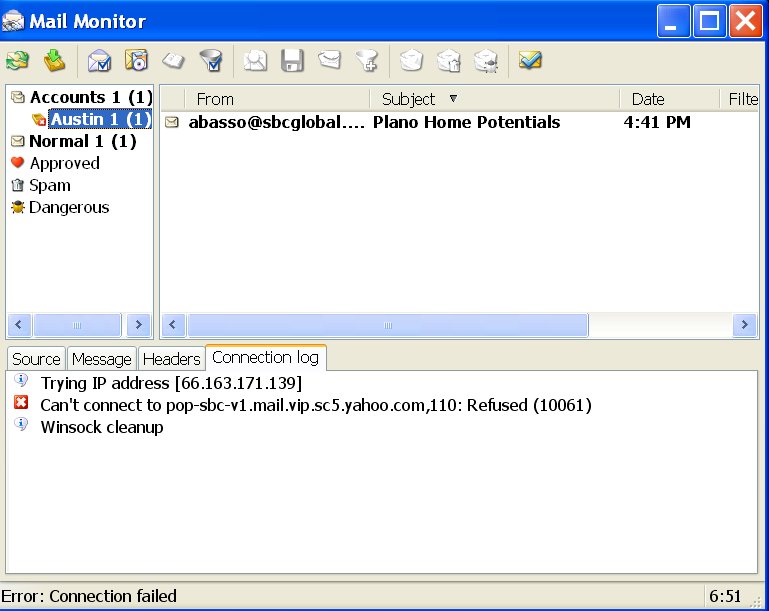This screenshot has height=611, width=769.
Task: Click the floppy disk save icon
Action: [292, 61]
